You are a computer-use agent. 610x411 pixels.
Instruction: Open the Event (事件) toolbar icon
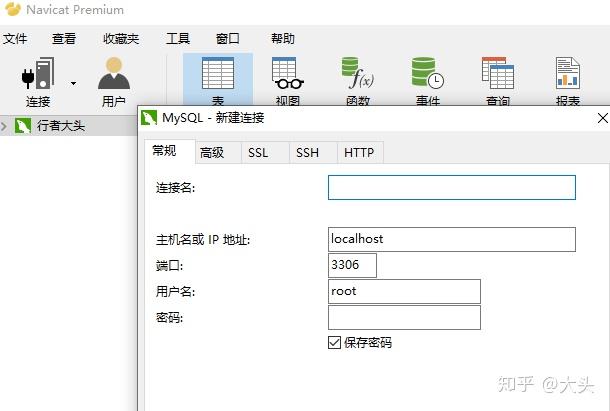coord(428,73)
